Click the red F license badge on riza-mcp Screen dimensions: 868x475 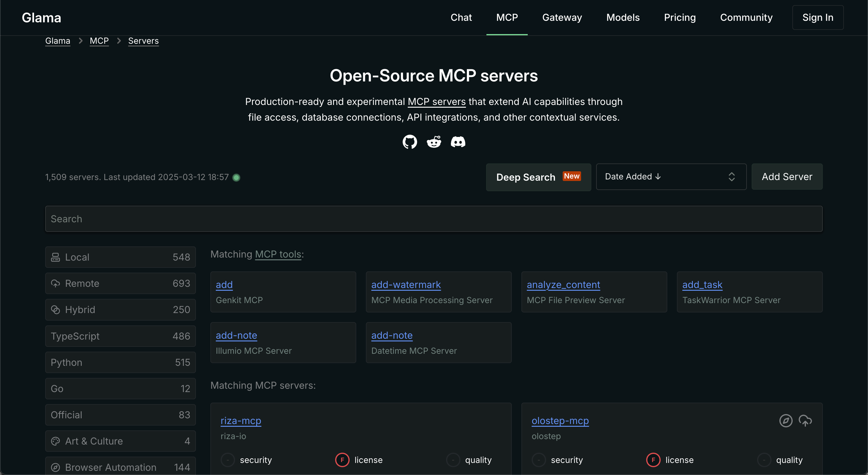(x=342, y=460)
